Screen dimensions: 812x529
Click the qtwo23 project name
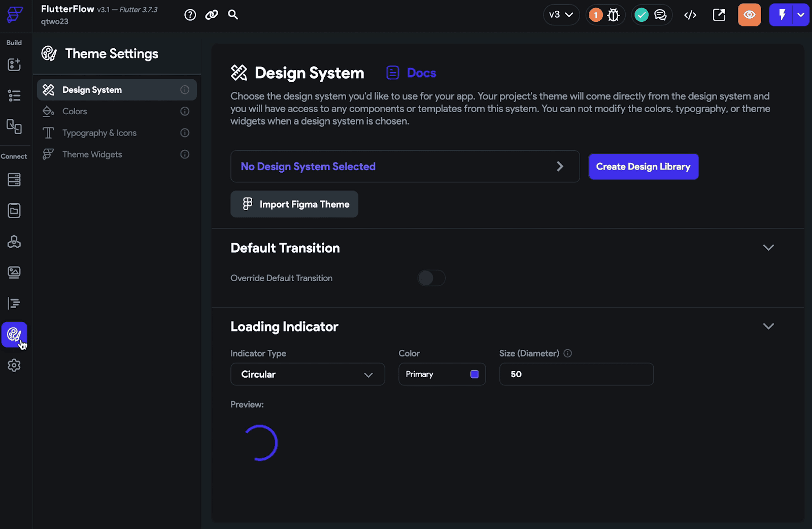55,22
